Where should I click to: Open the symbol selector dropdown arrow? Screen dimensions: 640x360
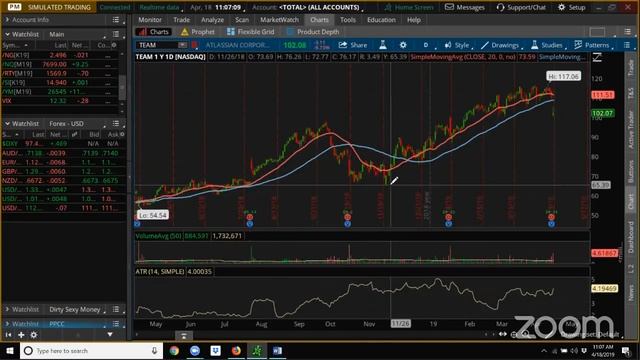[x=182, y=45]
